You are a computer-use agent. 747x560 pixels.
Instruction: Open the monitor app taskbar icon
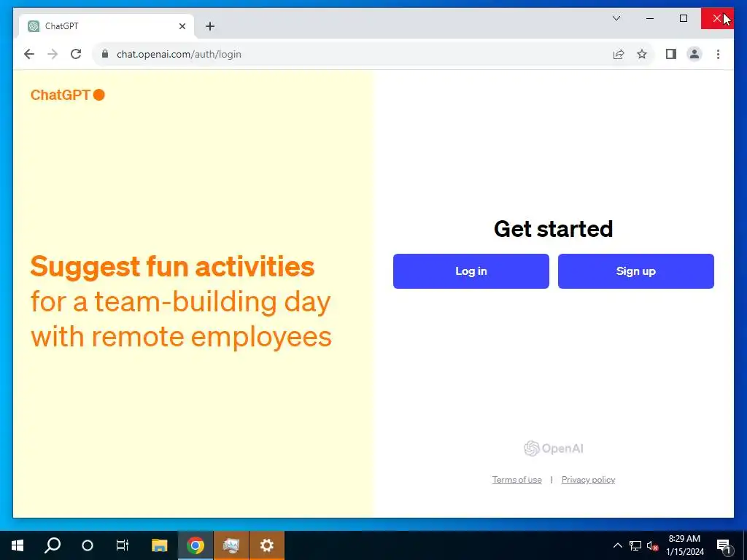coord(231,545)
